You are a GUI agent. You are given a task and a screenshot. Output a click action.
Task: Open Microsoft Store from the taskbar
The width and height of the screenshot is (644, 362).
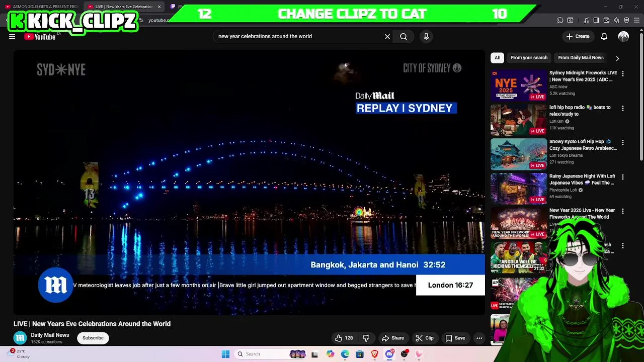pos(360,354)
